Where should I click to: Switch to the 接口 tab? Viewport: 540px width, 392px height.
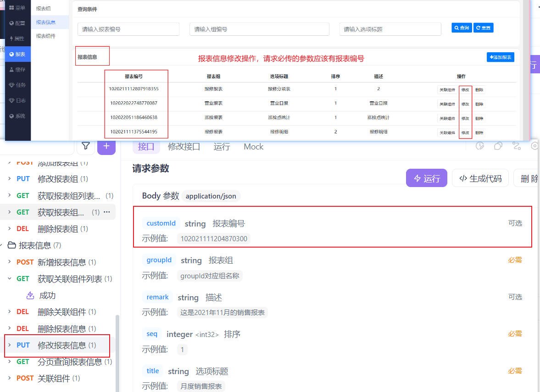[x=146, y=147]
